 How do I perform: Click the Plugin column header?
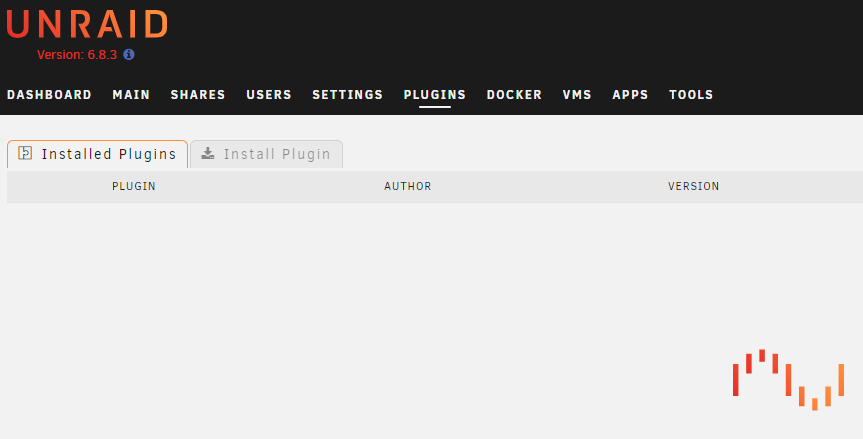[134, 186]
